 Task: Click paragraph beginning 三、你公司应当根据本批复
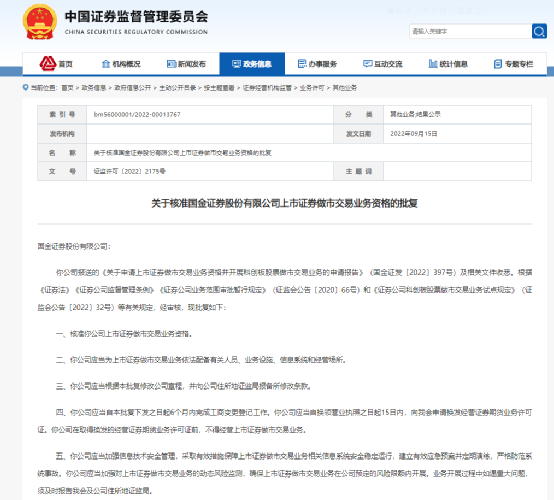point(183,386)
